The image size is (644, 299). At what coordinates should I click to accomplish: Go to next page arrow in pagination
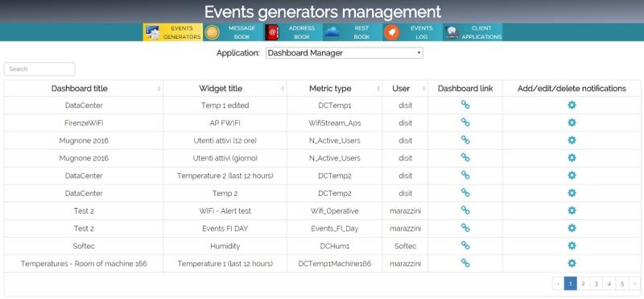(x=635, y=284)
